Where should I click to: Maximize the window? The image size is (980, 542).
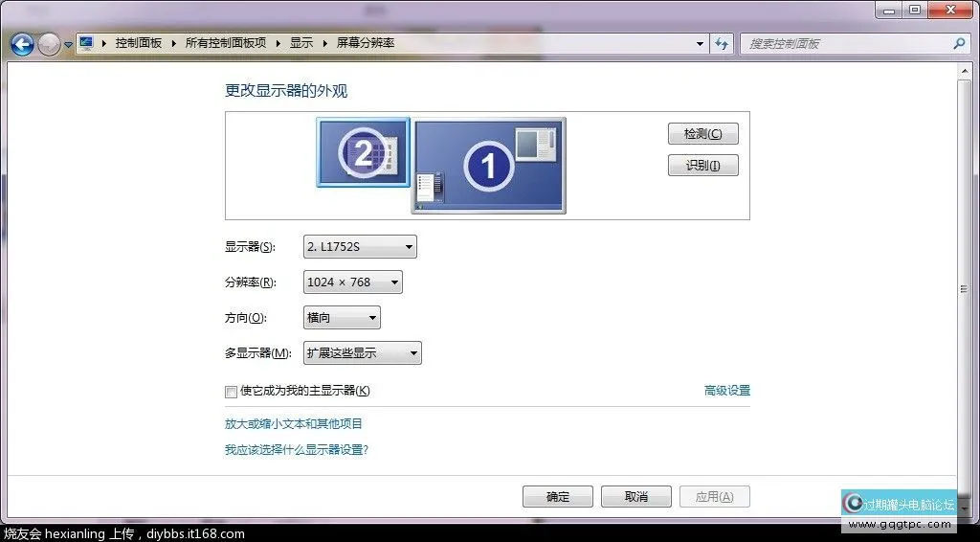click(x=915, y=10)
